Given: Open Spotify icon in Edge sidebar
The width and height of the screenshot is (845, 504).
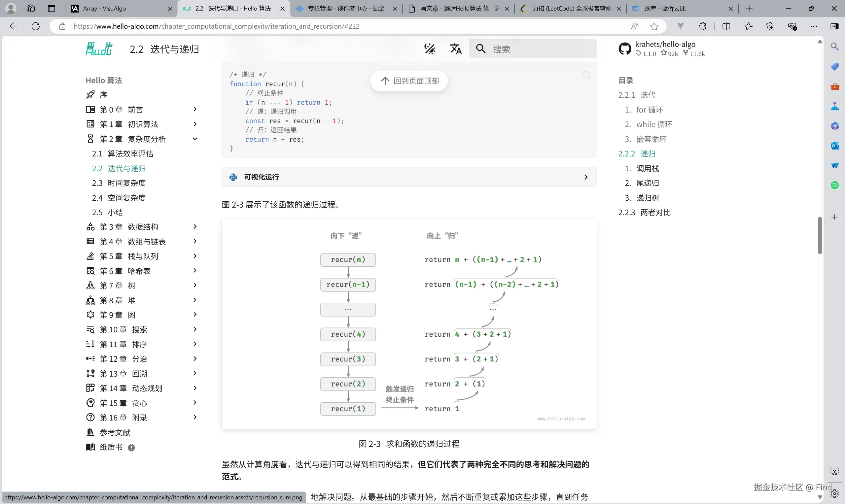Looking at the screenshot, I should (x=834, y=185).
